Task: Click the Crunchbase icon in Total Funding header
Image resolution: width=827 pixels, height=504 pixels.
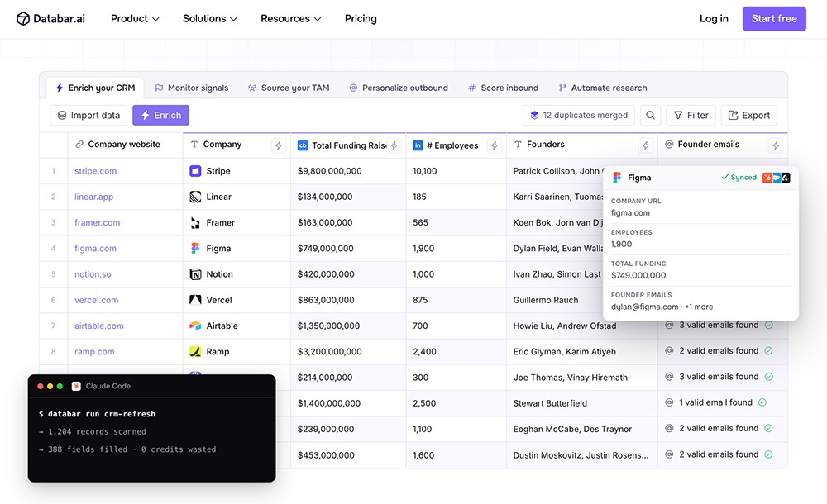Action: pyautogui.click(x=302, y=145)
